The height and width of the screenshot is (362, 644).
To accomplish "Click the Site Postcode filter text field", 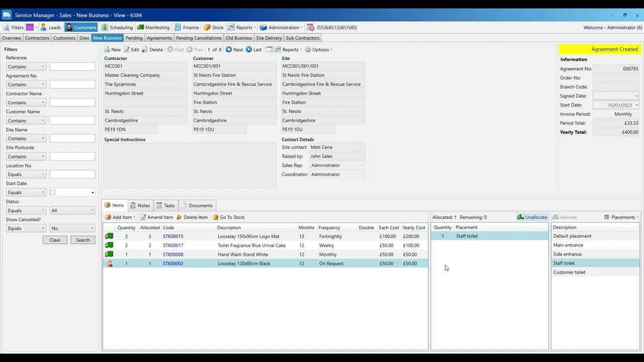I will pos(72,156).
